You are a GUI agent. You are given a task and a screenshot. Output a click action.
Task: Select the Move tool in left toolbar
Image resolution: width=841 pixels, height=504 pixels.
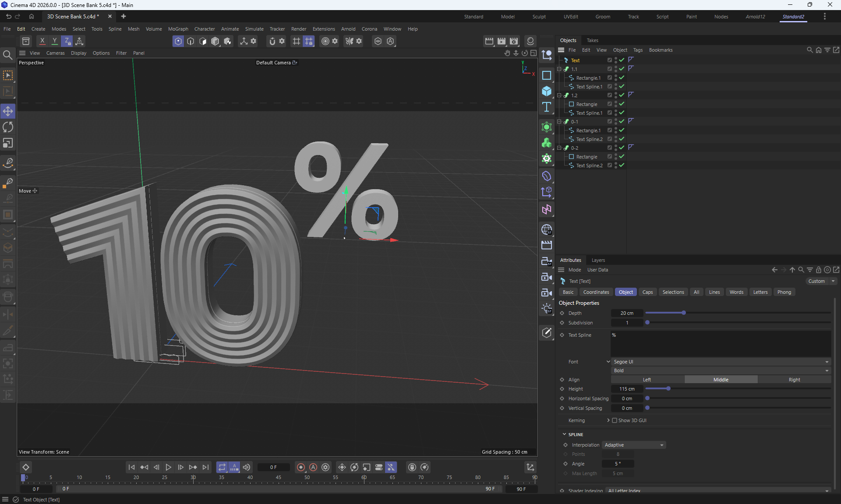[8, 111]
